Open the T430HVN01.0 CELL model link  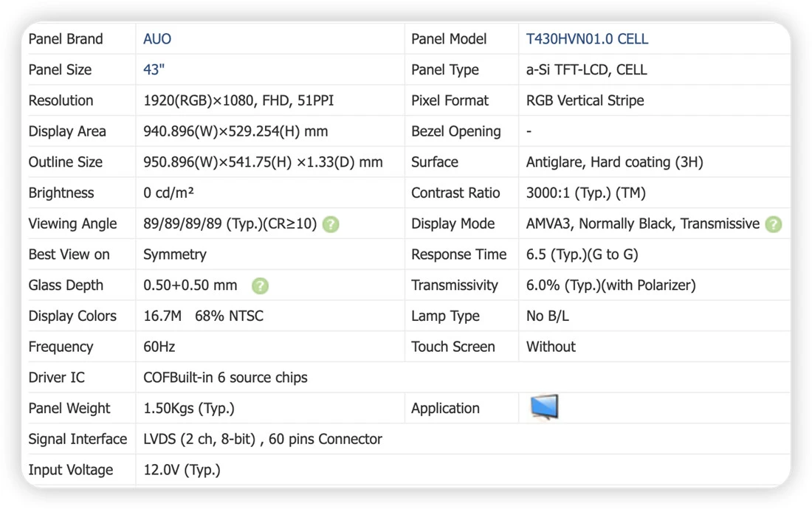pyautogui.click(x=587, y=39)
